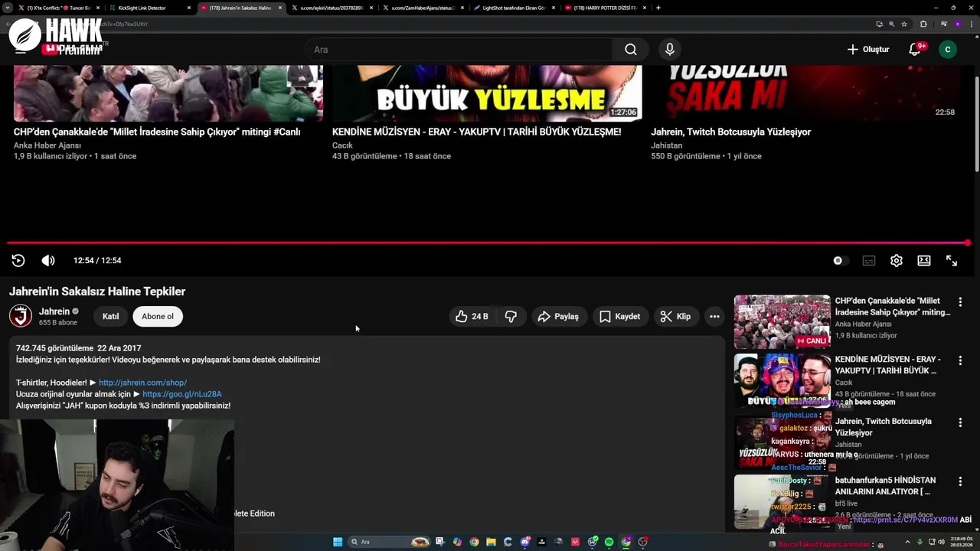
Task: Show hidden system tray icons
Action: pyautogui.click(x=907, y=542)
